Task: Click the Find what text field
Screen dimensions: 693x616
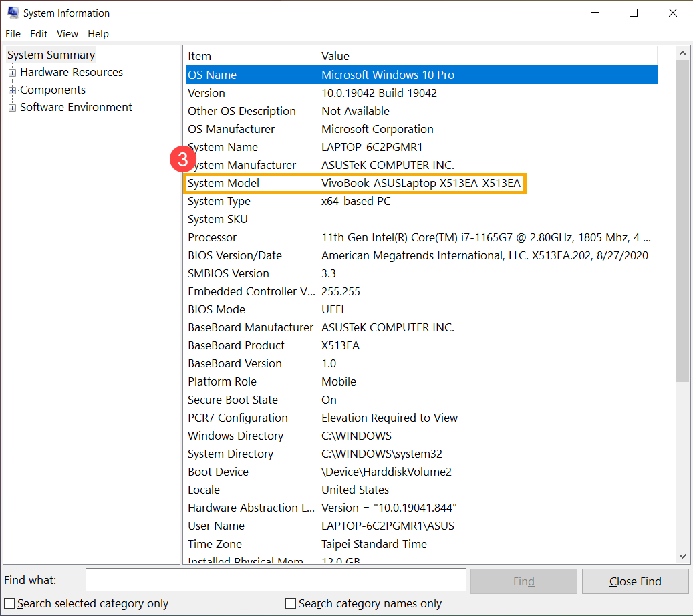Action: (x=275, y=581)
